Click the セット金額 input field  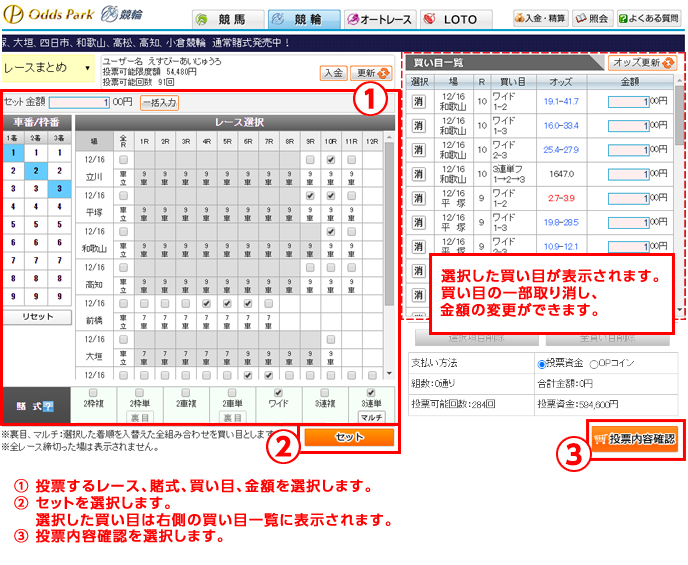pos(79,102)
